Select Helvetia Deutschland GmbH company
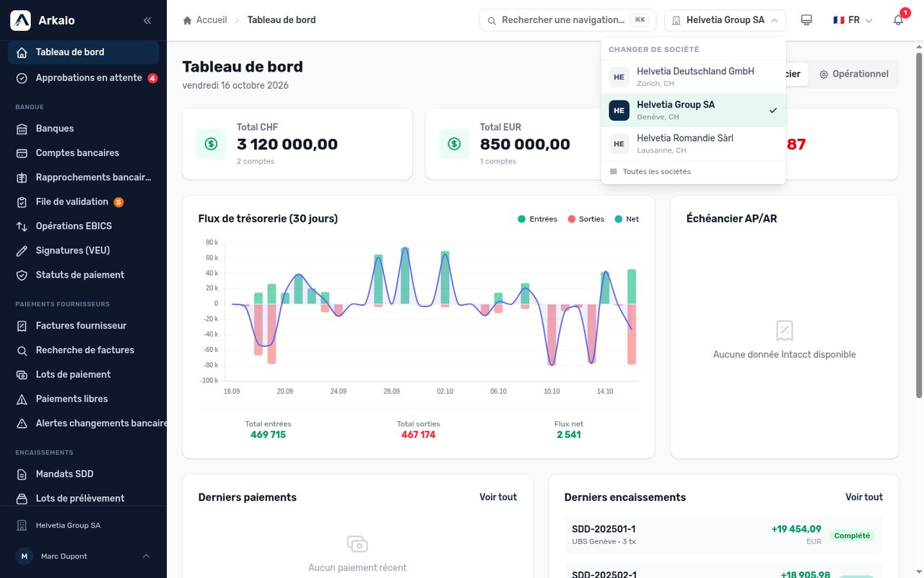This screenshot has width=924, height=578. coord(693,77)
